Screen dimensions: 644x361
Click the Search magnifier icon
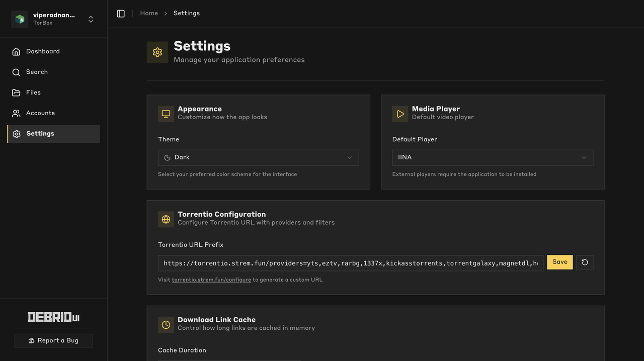point(17,72)
